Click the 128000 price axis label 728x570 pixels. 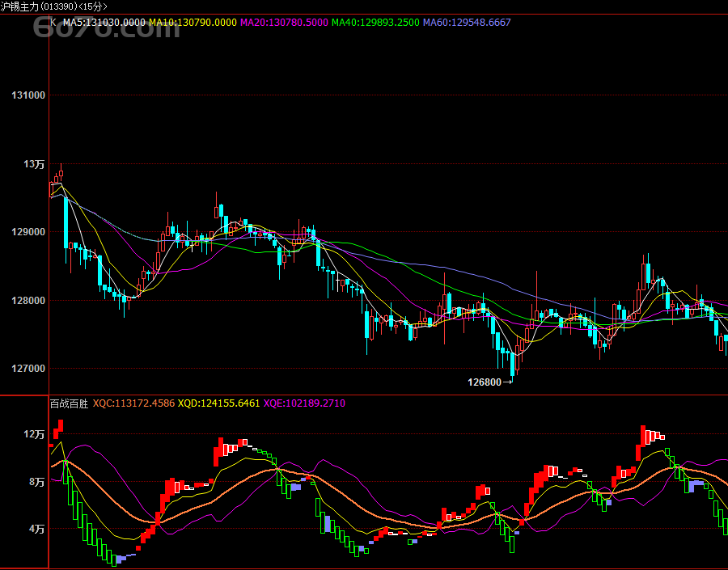(28, 301)
